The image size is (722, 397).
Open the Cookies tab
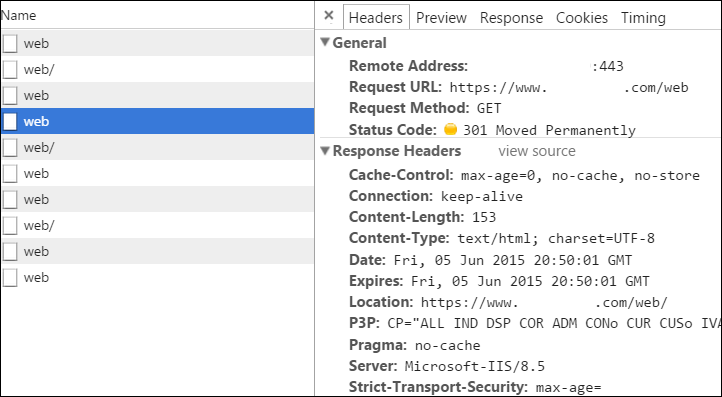click(582, 18)
